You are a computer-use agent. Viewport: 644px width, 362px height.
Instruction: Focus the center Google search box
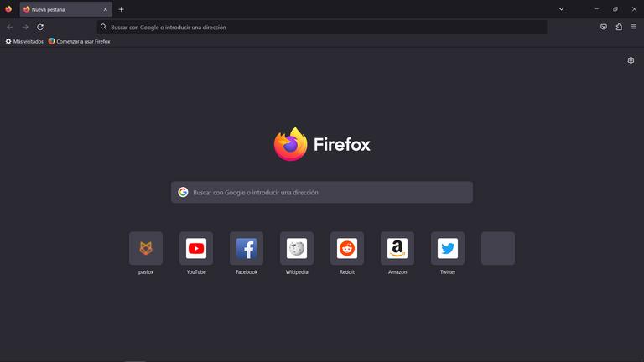[x=322, y=192]
